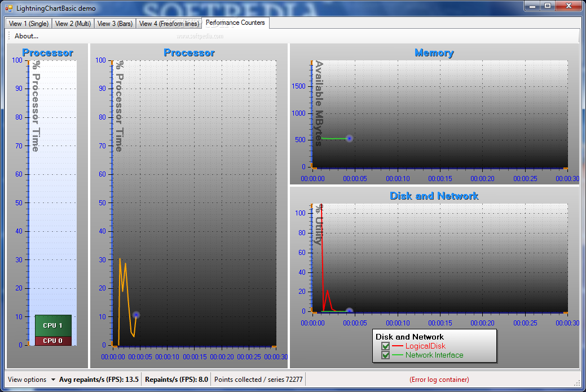Click the CPU 1 green bar
This screenshot has width=586, height=392.
click(53, 325)
